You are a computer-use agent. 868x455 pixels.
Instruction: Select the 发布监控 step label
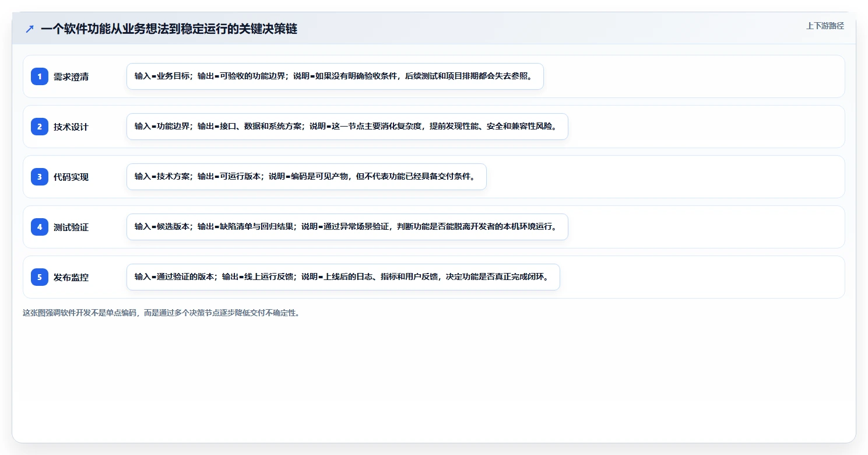[x=71, y=277]
